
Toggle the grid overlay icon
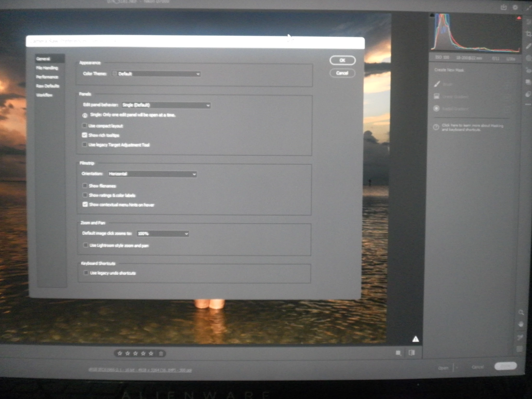coord(520,349)
